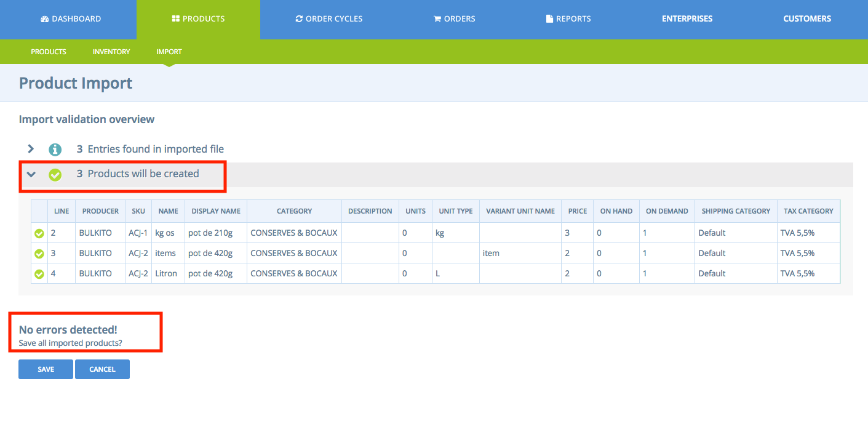Click the green check icon on line 4 row
The image size is (868, 421).
[39, 273]
